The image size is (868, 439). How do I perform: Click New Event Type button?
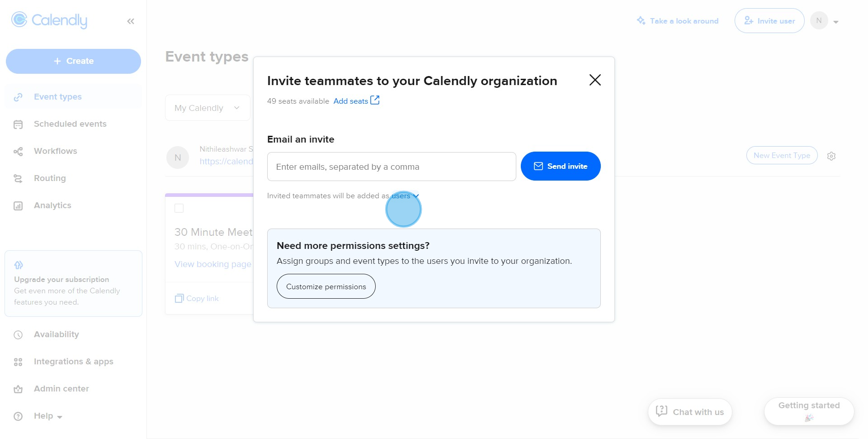pos(782,155)
